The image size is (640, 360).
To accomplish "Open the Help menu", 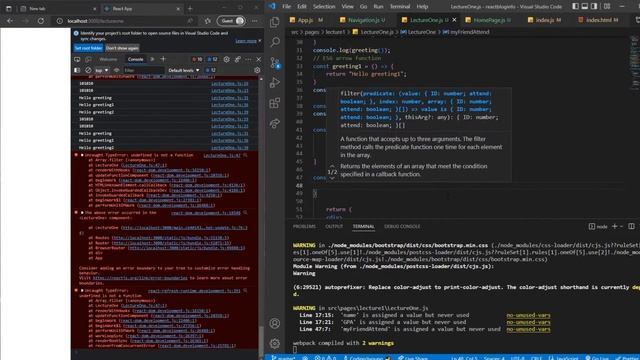I will click(422, 7).
